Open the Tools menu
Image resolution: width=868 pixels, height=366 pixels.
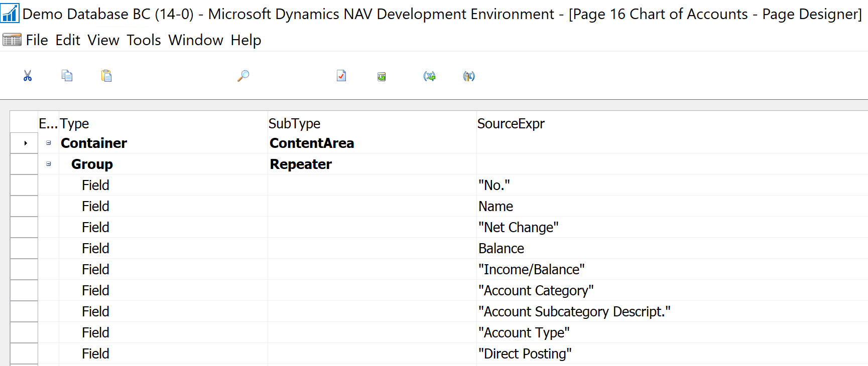(144, 40)
